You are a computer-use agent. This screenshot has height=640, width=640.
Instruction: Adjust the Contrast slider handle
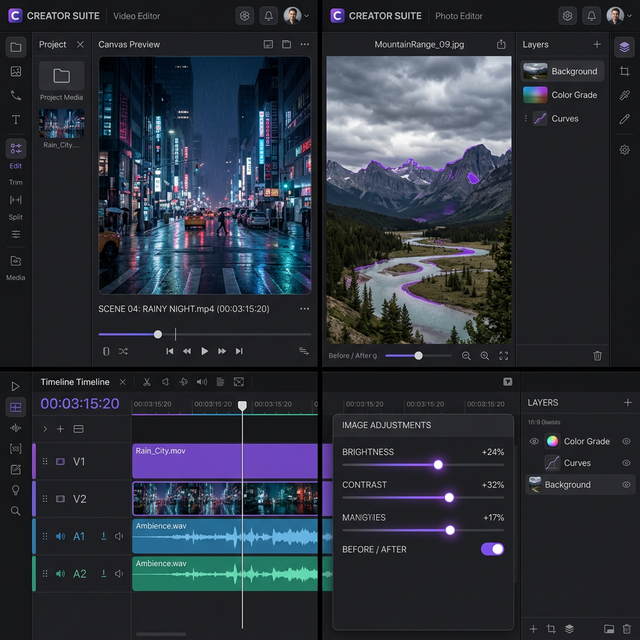(449, 497)
